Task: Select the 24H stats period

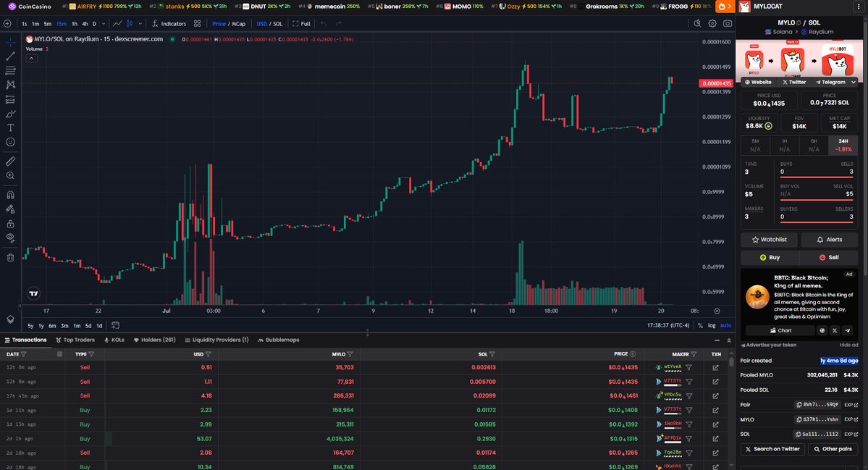Action: coord(843,145)
